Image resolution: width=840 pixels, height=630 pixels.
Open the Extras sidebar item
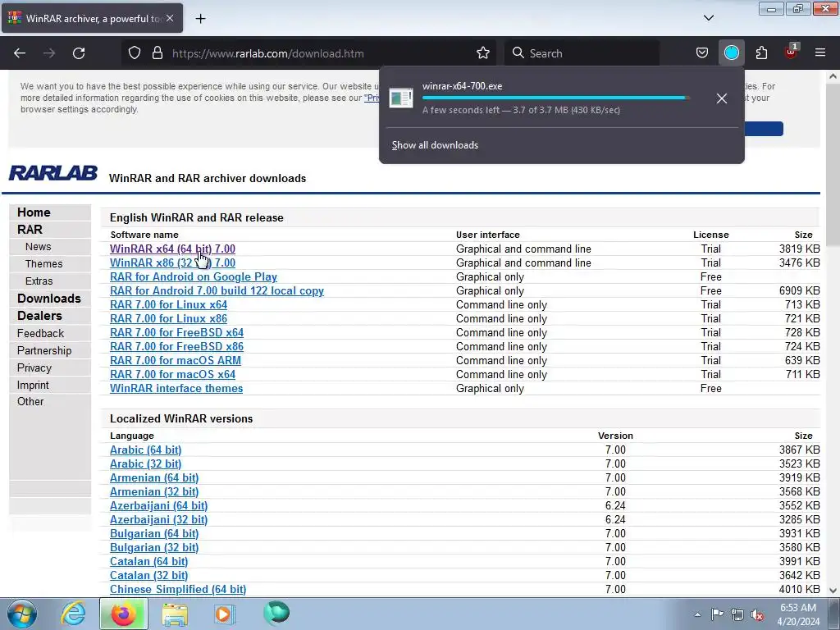(x=39, y=281)
